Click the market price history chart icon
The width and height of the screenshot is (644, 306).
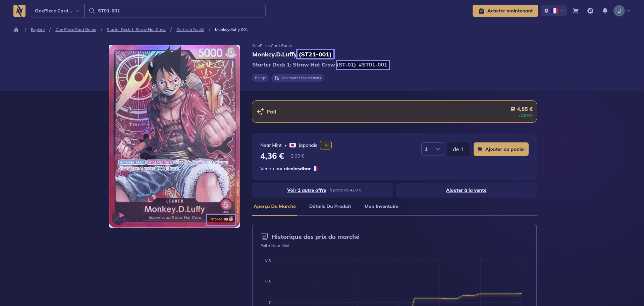coord(265,237)
